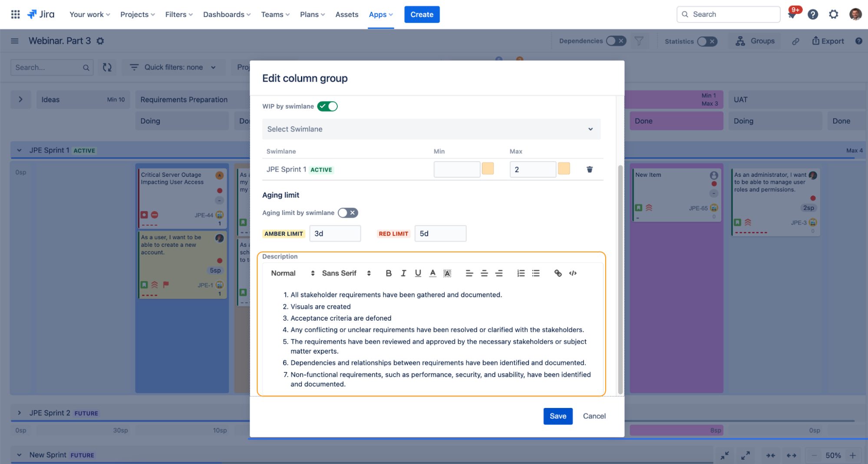Open the Sans Serif font dropdown

tap(346, 273)
